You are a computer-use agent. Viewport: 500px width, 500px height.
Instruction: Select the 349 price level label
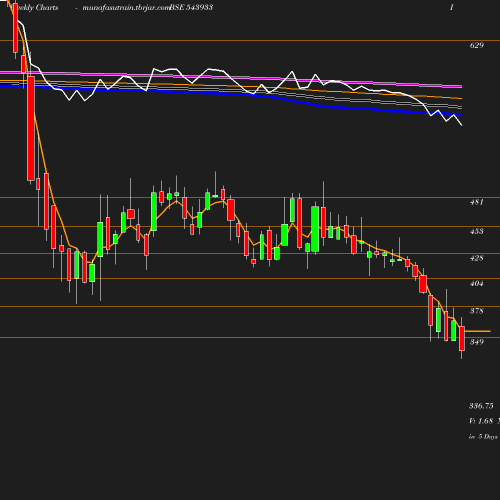477,342
